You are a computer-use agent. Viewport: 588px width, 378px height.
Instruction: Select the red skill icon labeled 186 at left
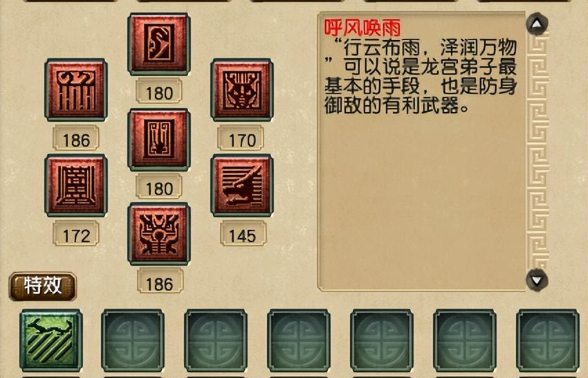pyautogui.click(x=76, y=89)
